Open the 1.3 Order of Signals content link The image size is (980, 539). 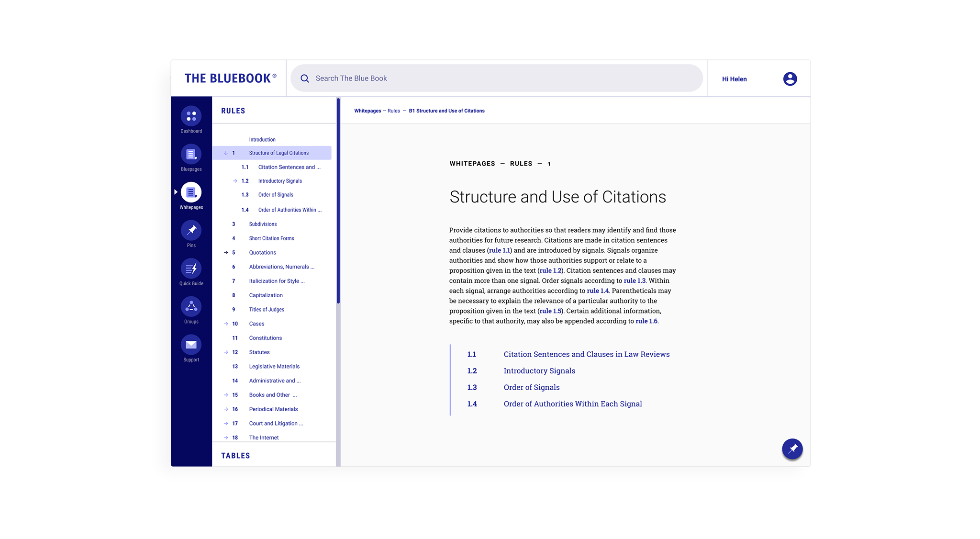click(532, 387)
